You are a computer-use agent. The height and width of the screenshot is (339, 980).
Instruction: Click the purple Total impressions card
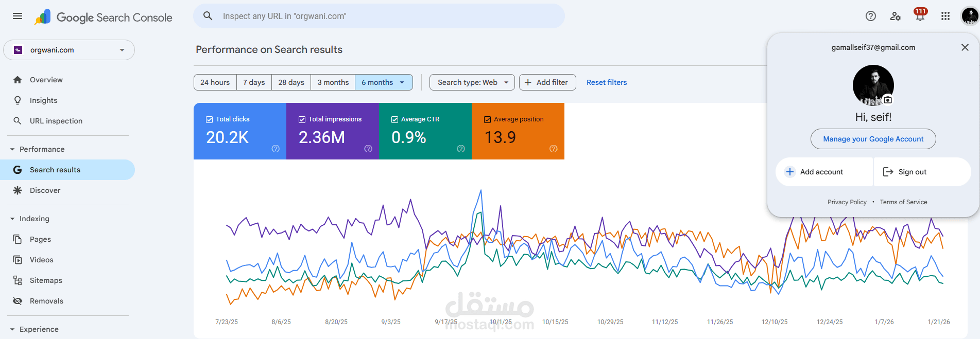pyautogui.click(x=333, y=131)
